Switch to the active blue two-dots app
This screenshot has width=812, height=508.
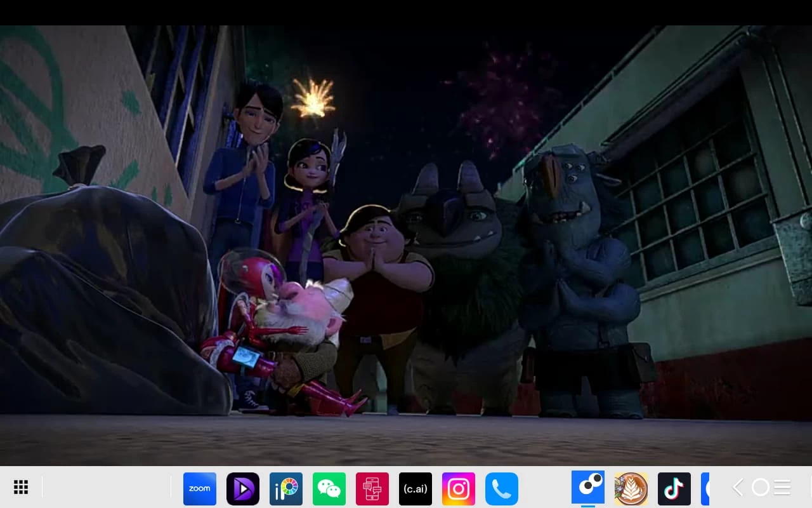tap(588, 488)
